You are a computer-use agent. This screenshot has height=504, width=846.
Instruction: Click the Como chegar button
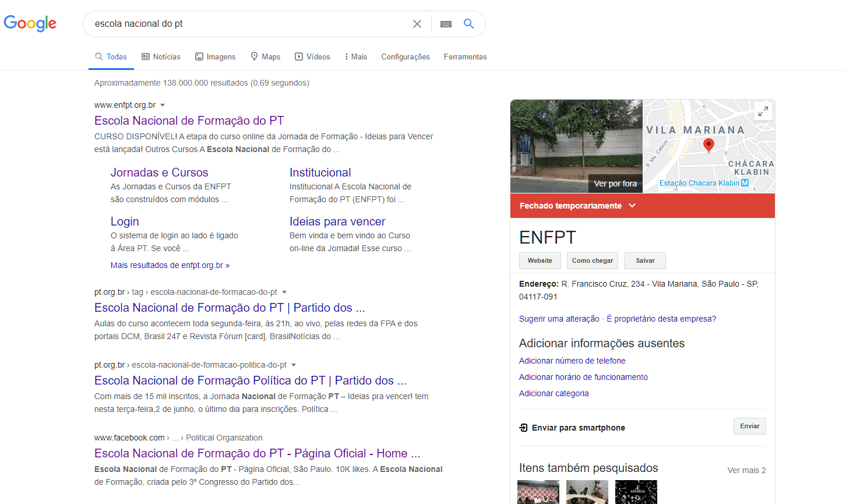[593, 260]
